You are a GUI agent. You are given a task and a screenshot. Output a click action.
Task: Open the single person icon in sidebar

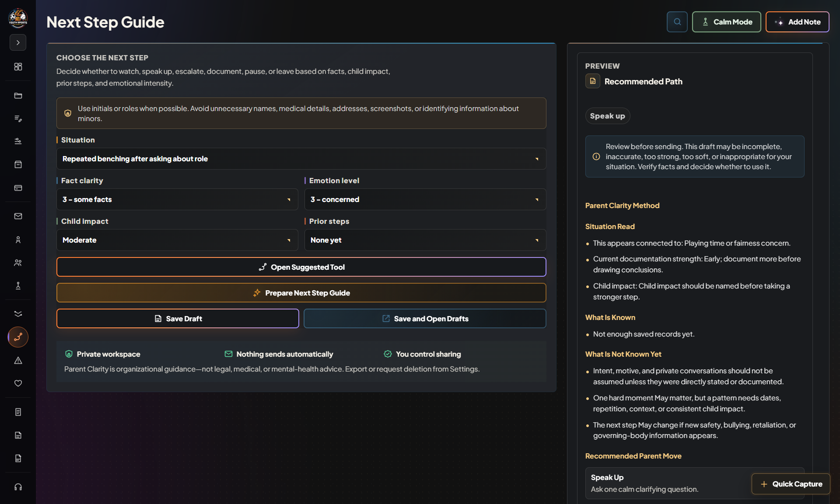click(18, 240)
